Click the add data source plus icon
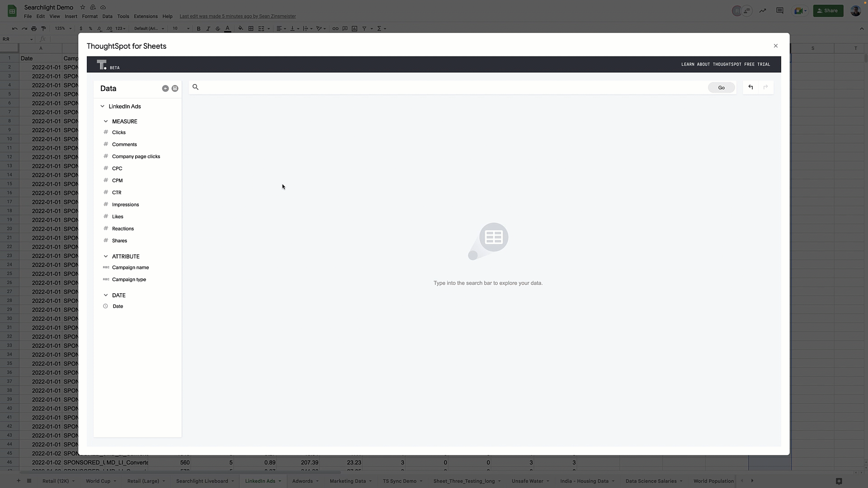 click(165, 88)
